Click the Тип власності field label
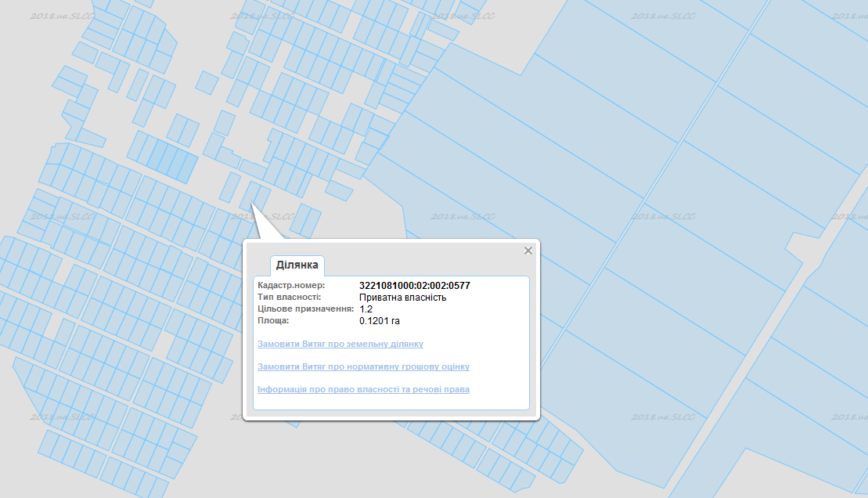Screen dimensions: 868x498 pos(289,298)
